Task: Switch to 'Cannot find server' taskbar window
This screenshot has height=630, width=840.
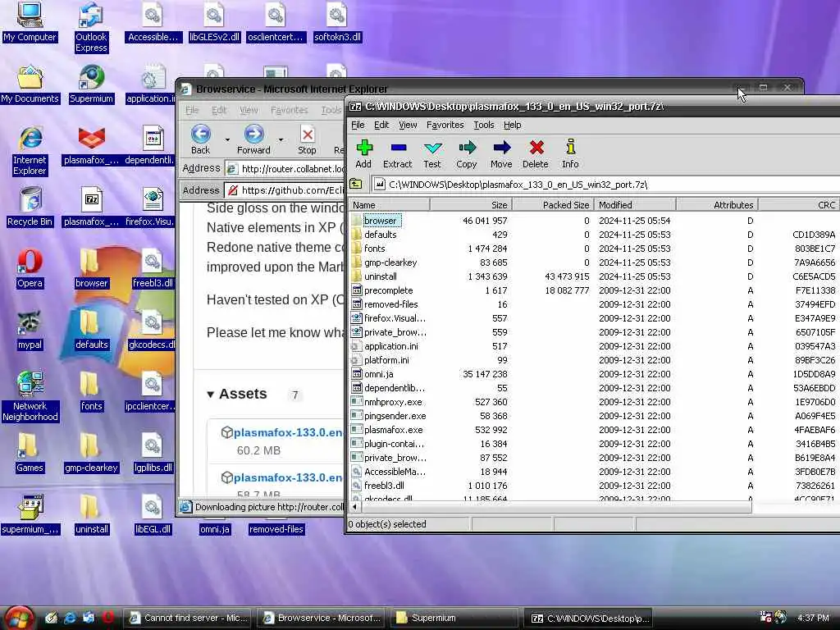Action: point(189,619)
